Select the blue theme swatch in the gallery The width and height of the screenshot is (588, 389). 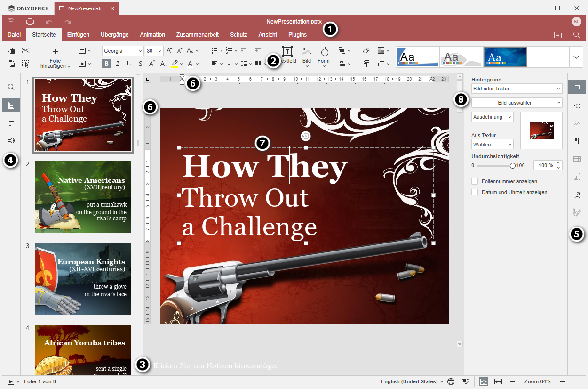[x=505, y=57]
